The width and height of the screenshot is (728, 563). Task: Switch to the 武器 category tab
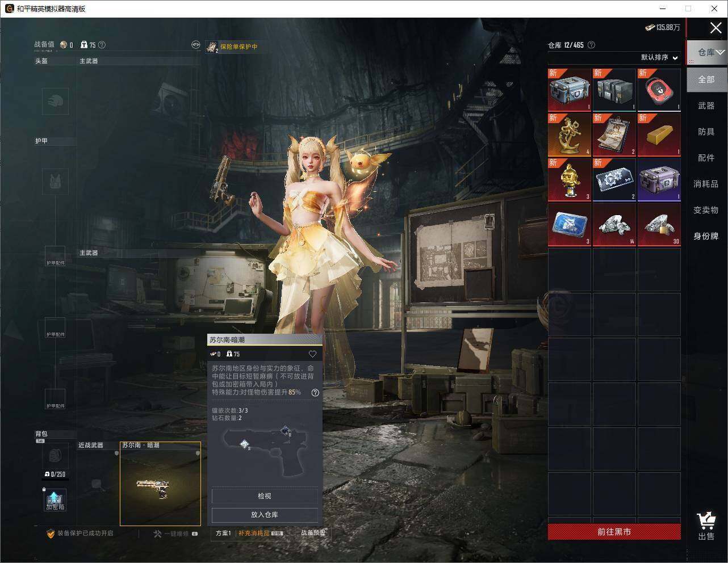point(706,106)
